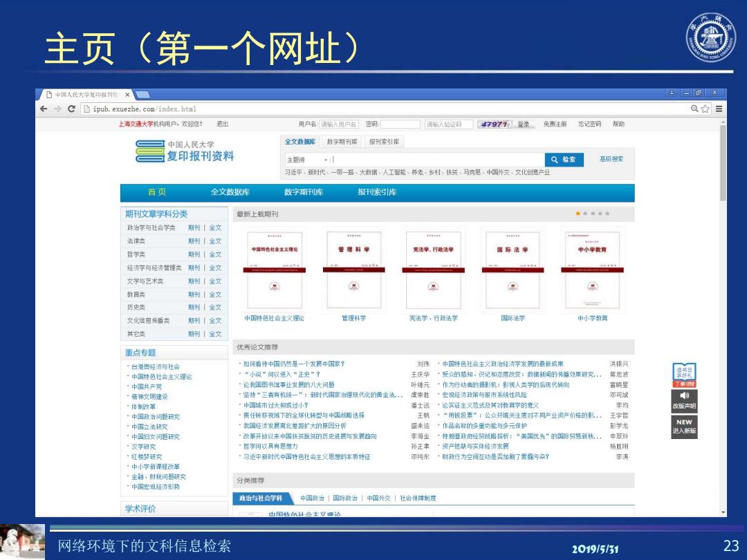Click 期刊 link for 教育类
Image resolution: width=747 pixels, height=560 pixels.
click(194, 295)
